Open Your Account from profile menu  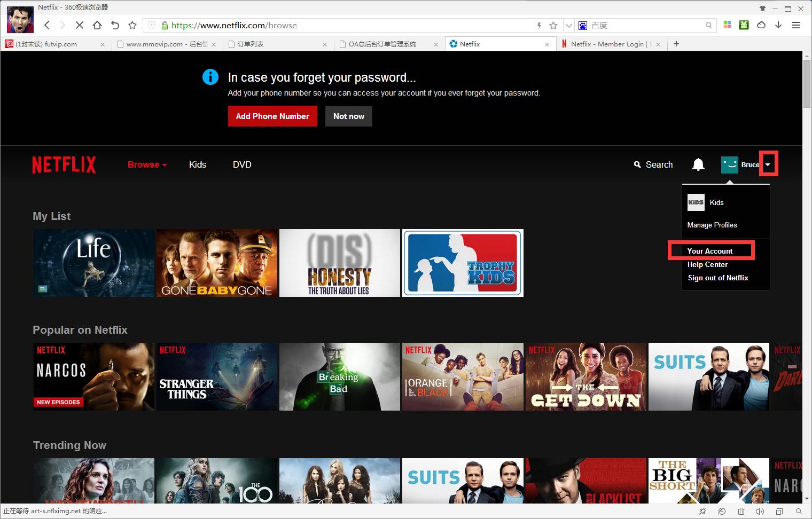[710, 251]
